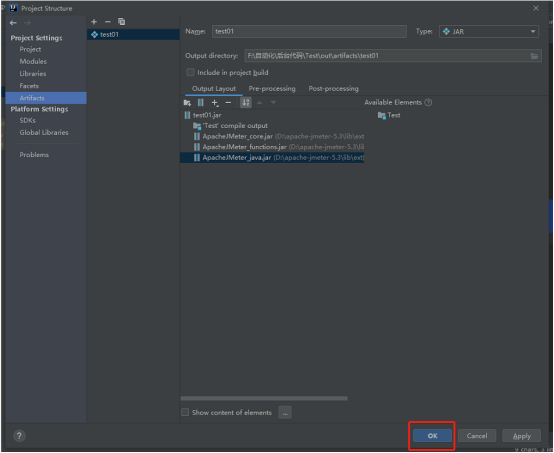
Task: Click the back navigation arrow
Action: (x=13, y=23)
